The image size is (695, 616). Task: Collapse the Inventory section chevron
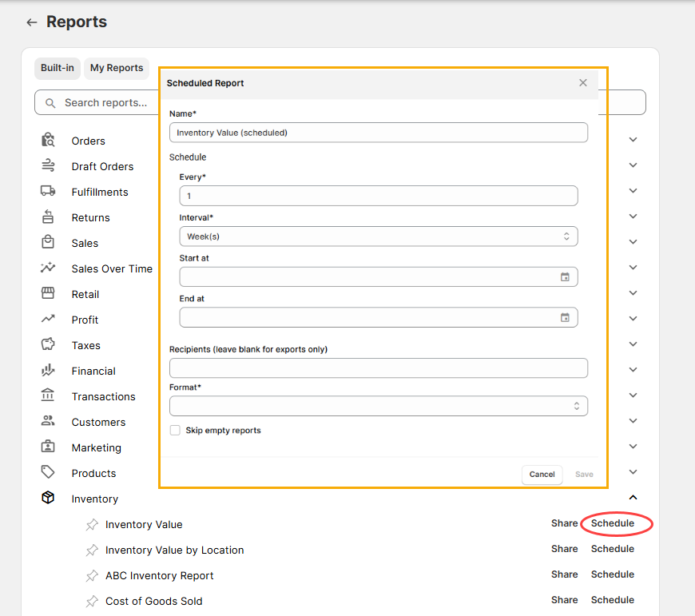pyautogui.click(x=633, y=498)
